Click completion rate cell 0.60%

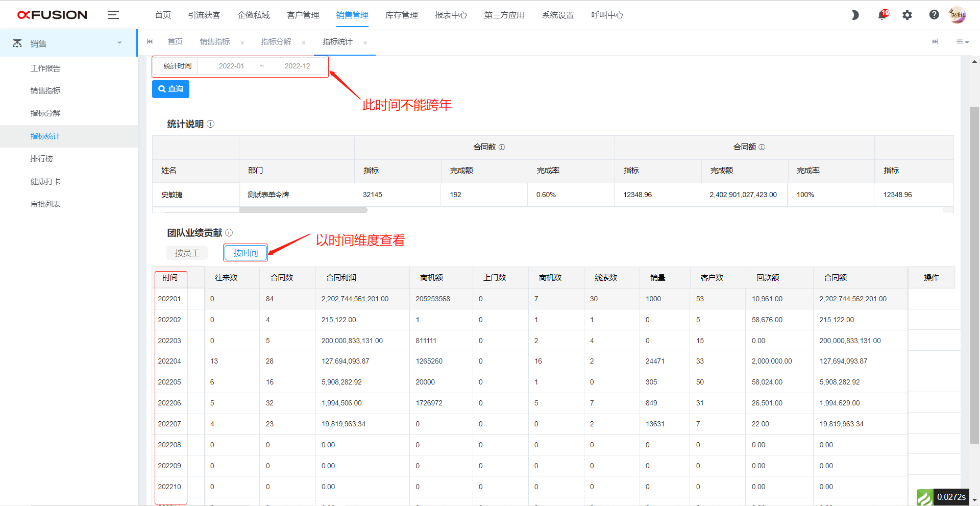click(546, 195)
